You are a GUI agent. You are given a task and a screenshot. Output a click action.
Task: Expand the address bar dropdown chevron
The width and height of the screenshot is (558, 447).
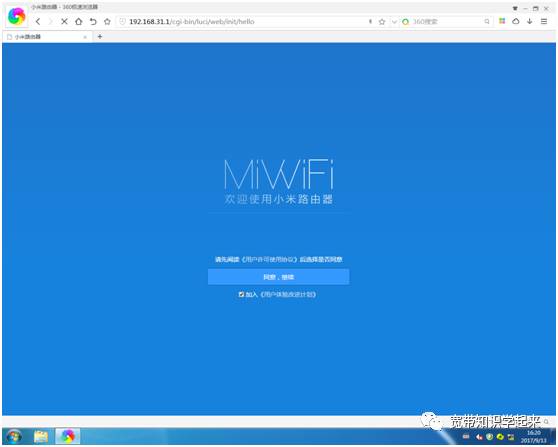pyautogui.click(x=394, y=22)
